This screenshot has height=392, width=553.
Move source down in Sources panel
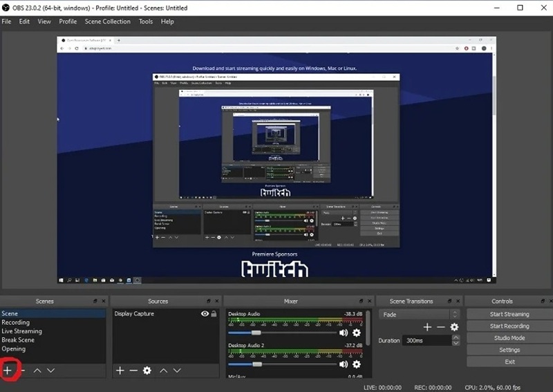point(177,371)
